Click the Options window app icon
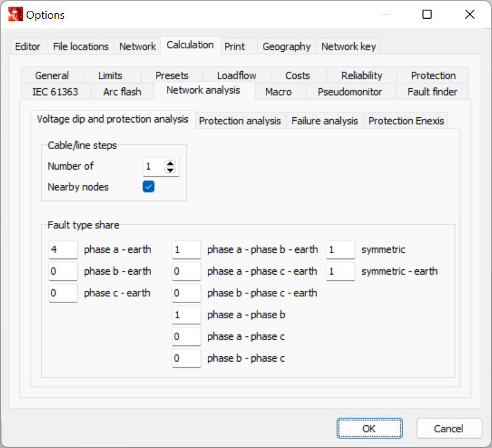This screenshot has height=448, width=492. point(15,14)
